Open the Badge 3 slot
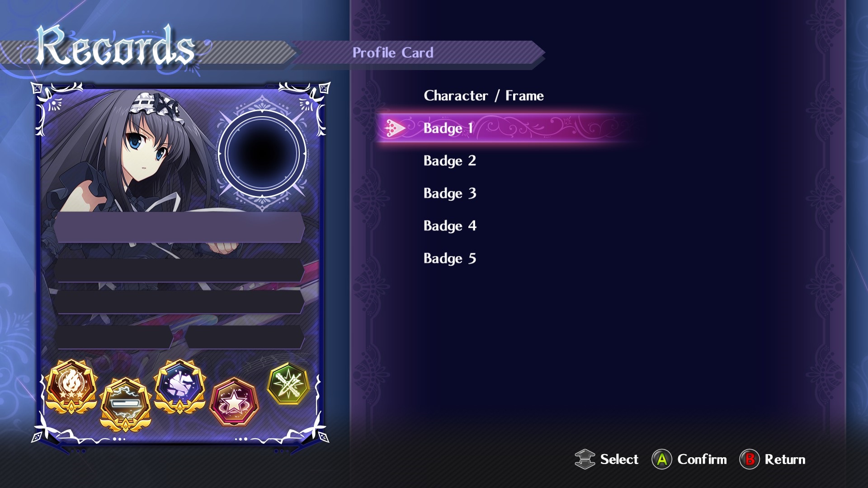The image size is (868, 488). [450, 193]
